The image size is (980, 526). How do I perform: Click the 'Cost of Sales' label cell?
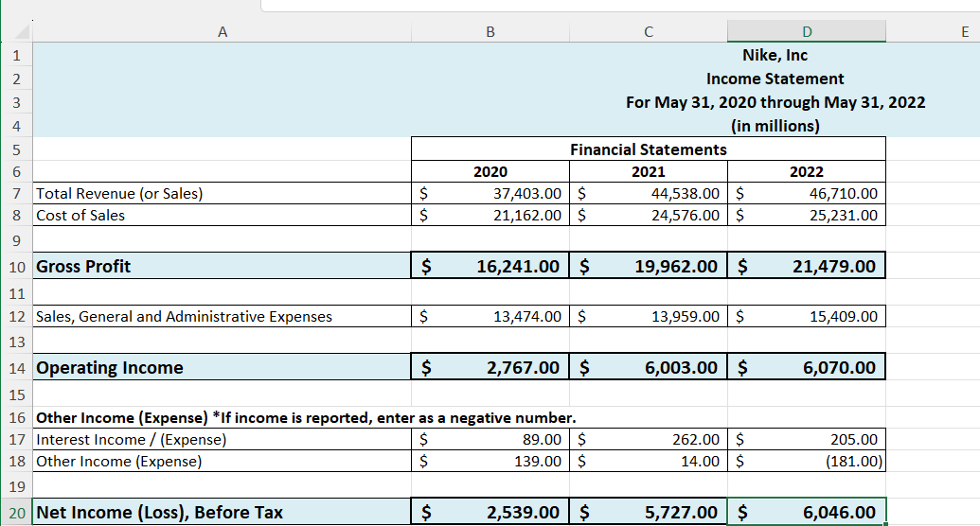pyautogui.click(x=222, y=215)
